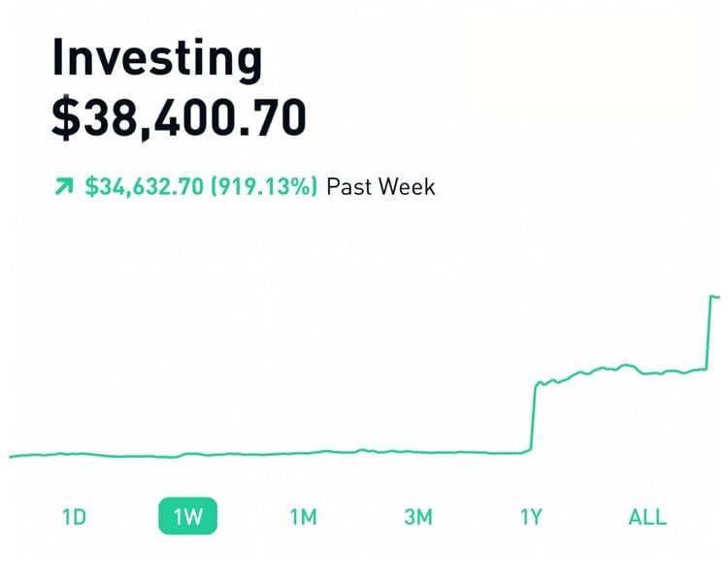This screenshot has width=728, height=582.
Task: Click the Investing heading
Action: click(x=157, y=58)
